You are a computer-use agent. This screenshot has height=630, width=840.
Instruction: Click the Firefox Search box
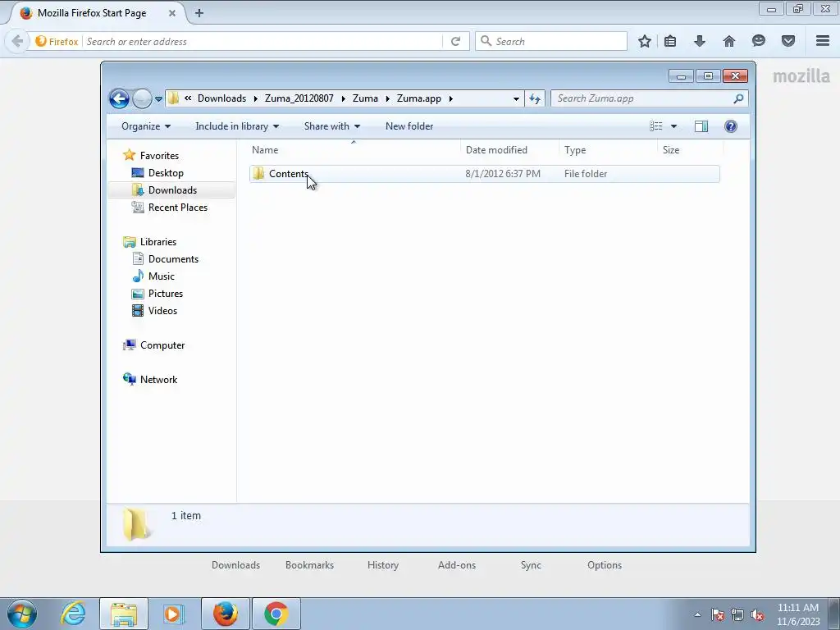click(551, 41)
